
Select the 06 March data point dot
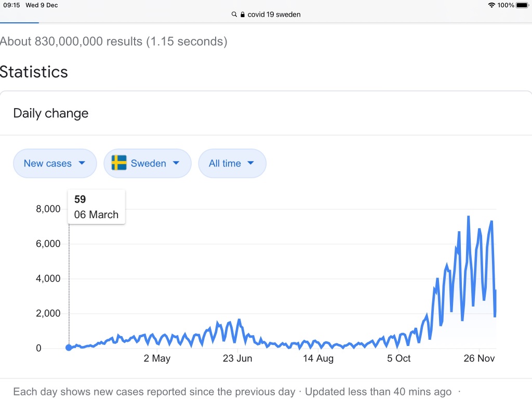(69, 348)
